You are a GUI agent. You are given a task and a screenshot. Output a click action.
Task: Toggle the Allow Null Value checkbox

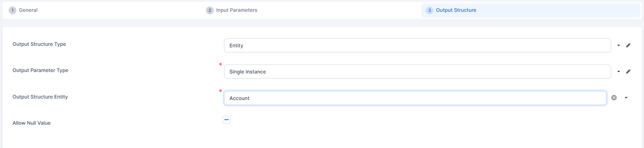pos(227,120)
